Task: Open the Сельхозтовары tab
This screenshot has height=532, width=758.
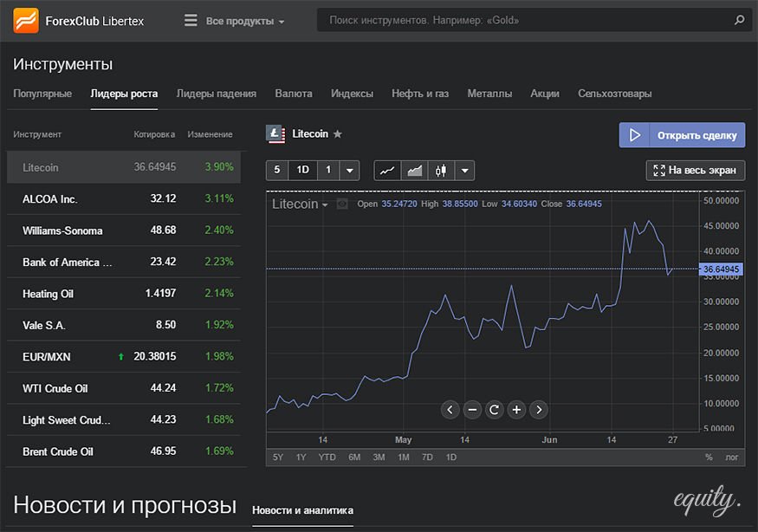Action: click(615, 94)
